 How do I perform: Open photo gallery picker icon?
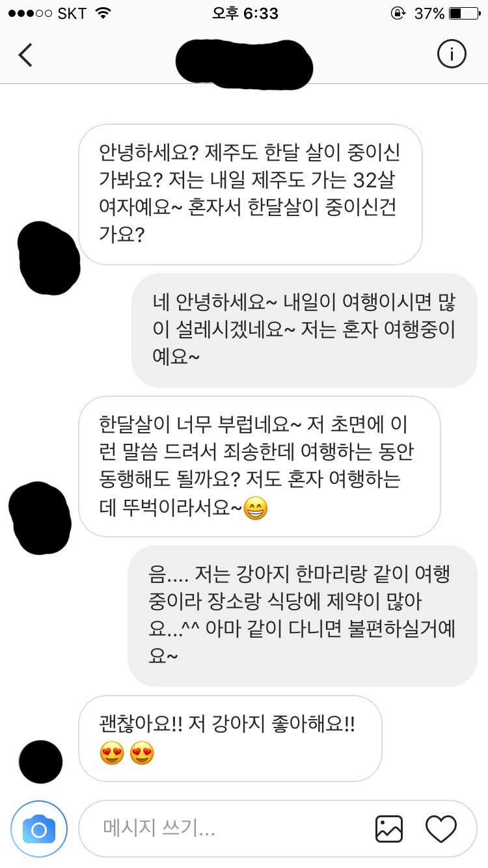(x=389, y=829)
